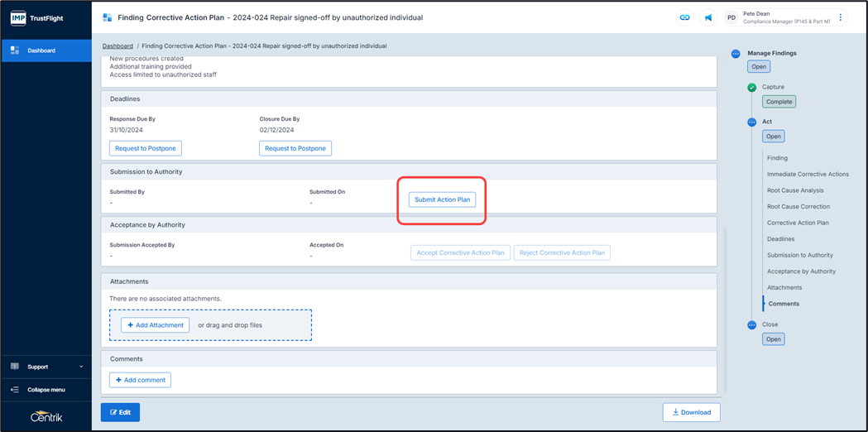Click Request to Postpone under Response Due By
Image resolution: width=868 pixels, height=432 pixels.
(146, 148)
